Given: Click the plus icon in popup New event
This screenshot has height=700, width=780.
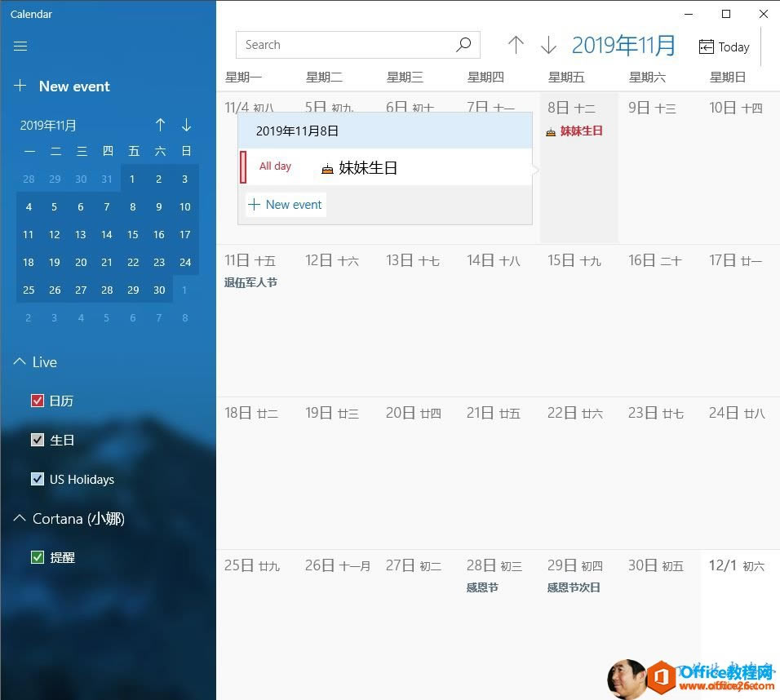Looking at the screenshot, I should [x=255, y=205].
